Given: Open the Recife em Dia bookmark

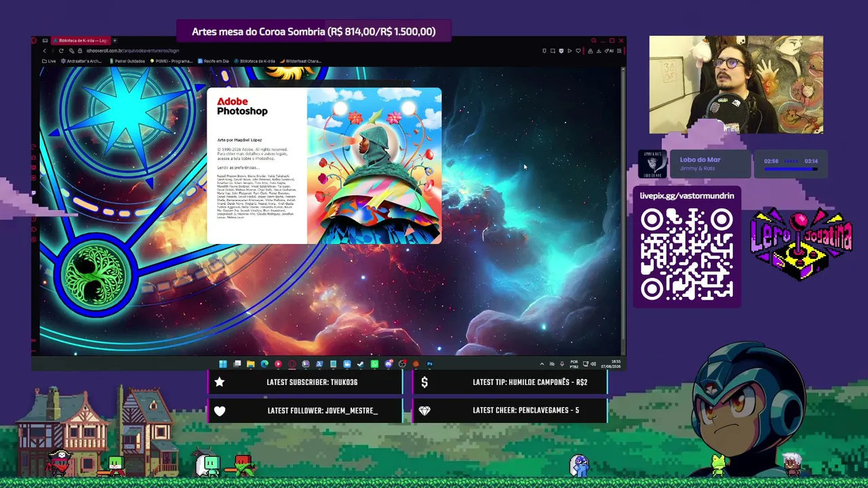Looking at the screenshot, I should coord(213,61).
